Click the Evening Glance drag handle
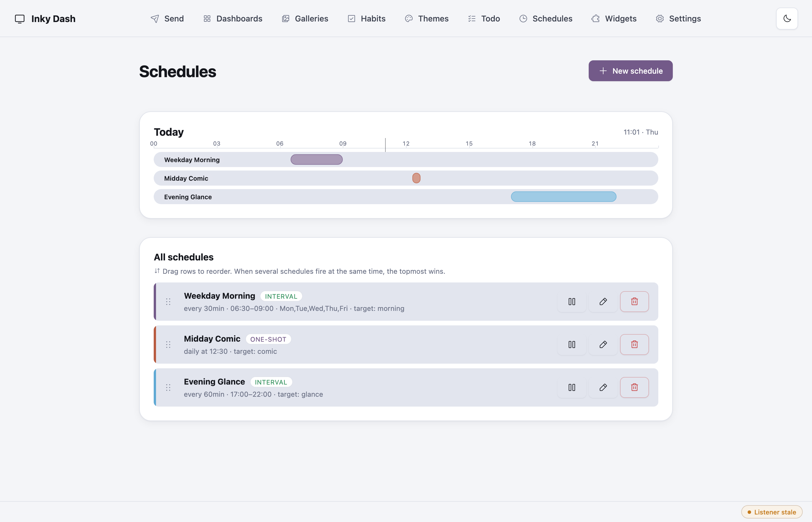Viewport: 812px width, 522px height. pyautogui.click(x=168, y=387)
